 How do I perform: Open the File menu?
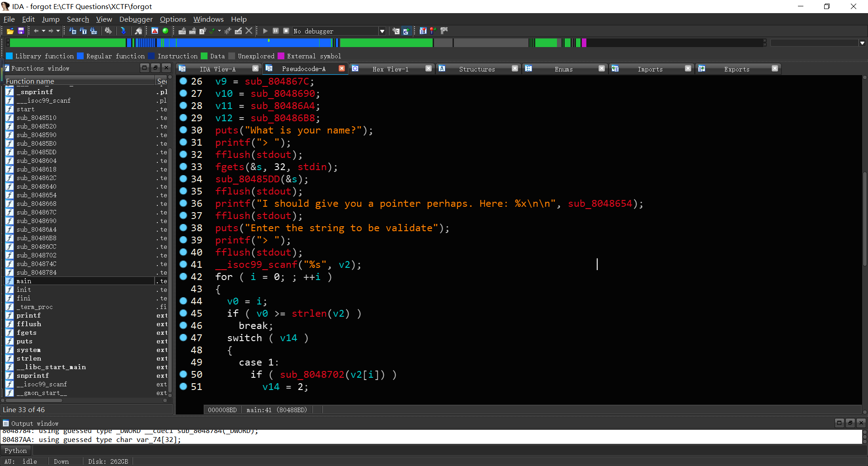9,19
